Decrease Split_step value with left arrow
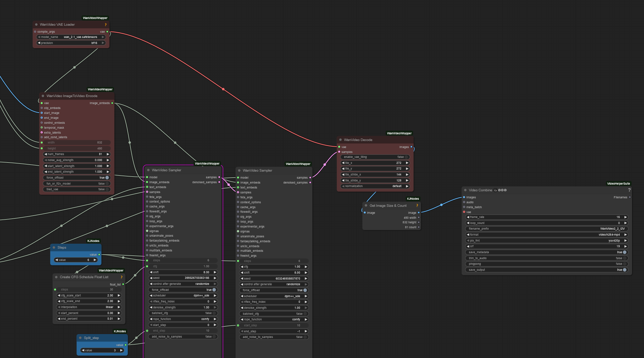This screenshot has width=644, height=358. click(x=83, y=350)
